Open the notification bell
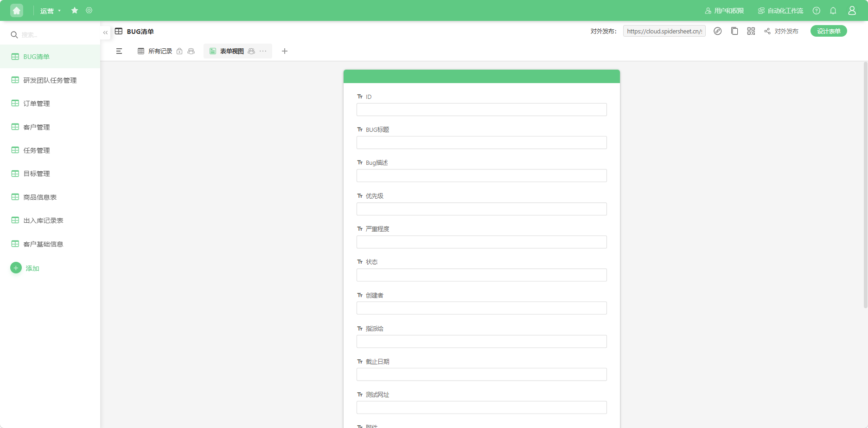 [833, 11]
